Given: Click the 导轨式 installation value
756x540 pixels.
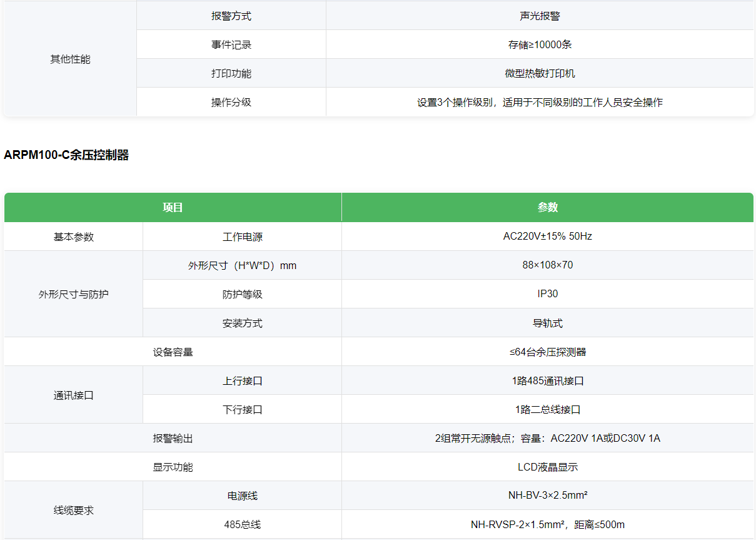Looking at the screenshot, I should coord(548,323).
